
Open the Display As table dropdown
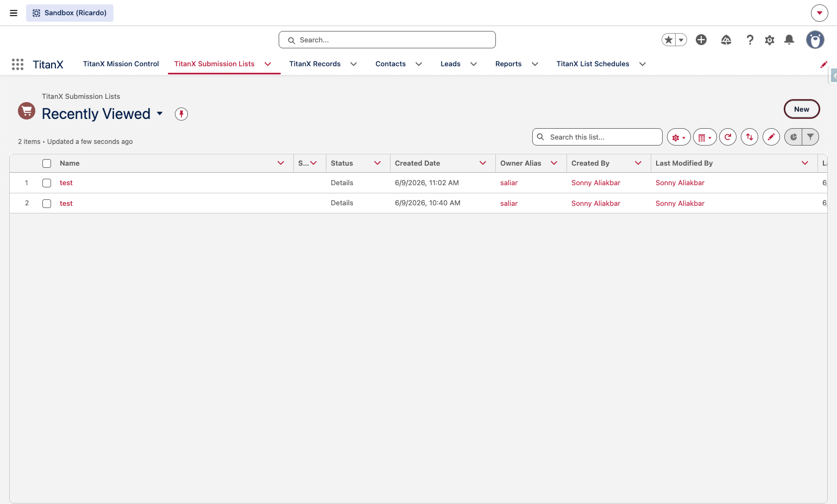(705, 137)
